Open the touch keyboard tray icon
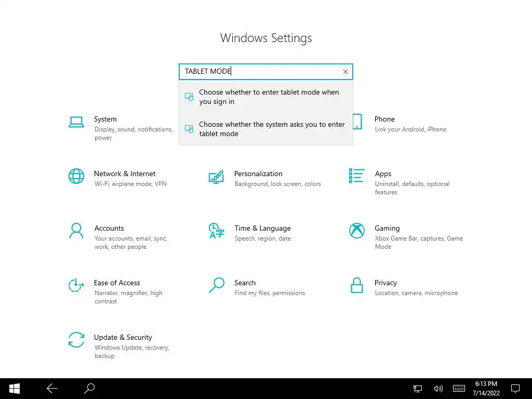This screenshot has width=532, height=399. 459,389
